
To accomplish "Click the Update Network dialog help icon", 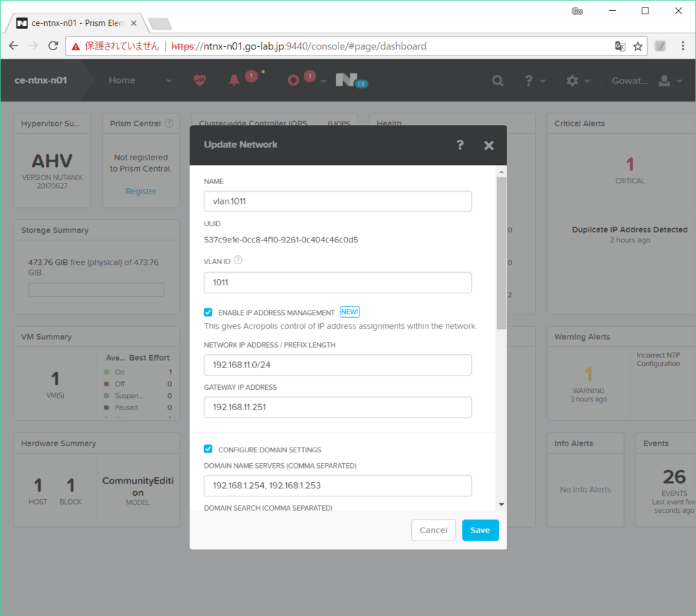I will (460, 145).
